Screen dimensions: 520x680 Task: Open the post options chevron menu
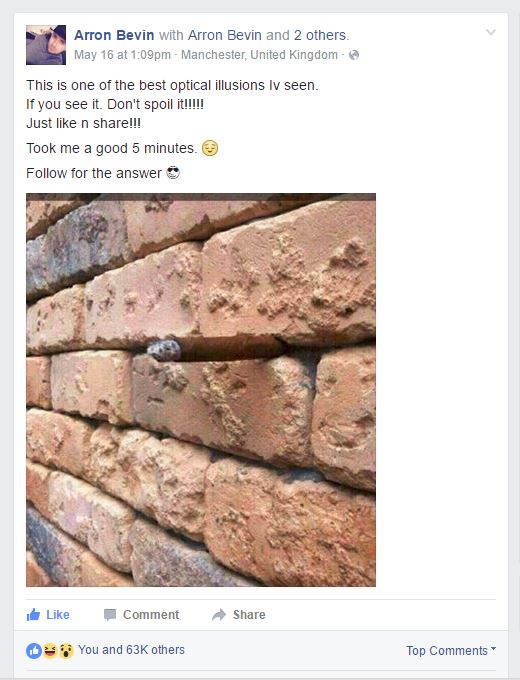(x=491, y=33)
